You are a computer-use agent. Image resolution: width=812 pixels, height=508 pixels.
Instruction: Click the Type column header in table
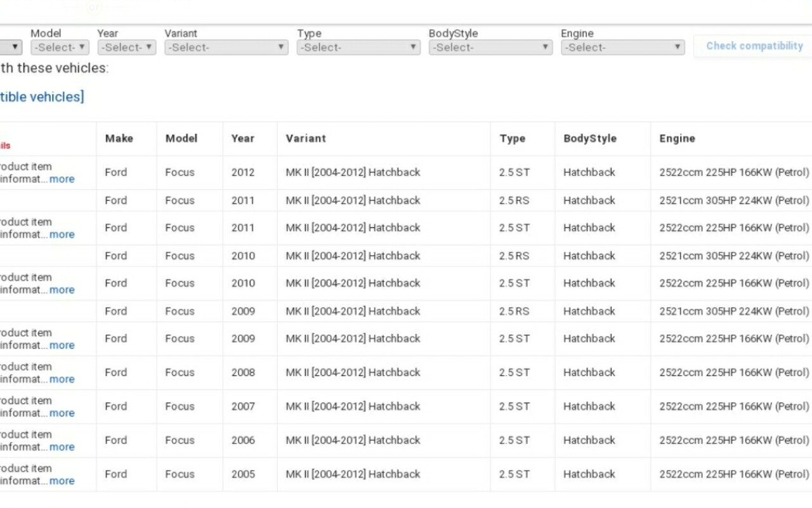click(513, 138)
